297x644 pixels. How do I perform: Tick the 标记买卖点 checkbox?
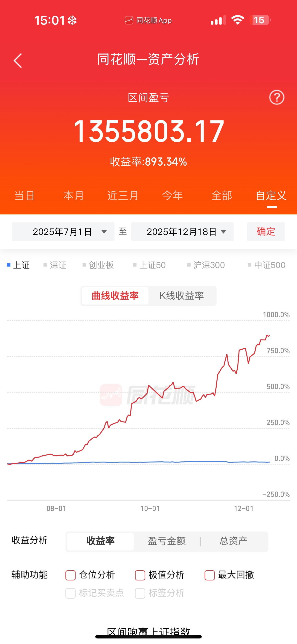(70, 593)
